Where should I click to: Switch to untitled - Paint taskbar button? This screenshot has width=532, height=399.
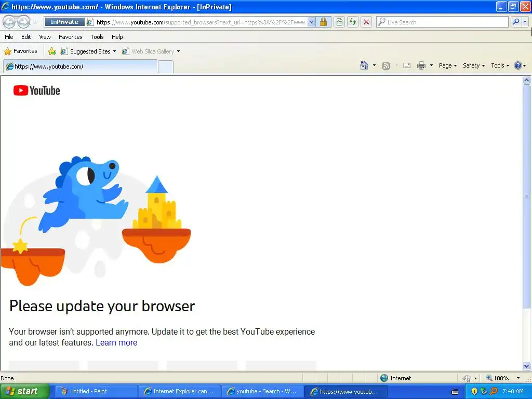point(96,392)
